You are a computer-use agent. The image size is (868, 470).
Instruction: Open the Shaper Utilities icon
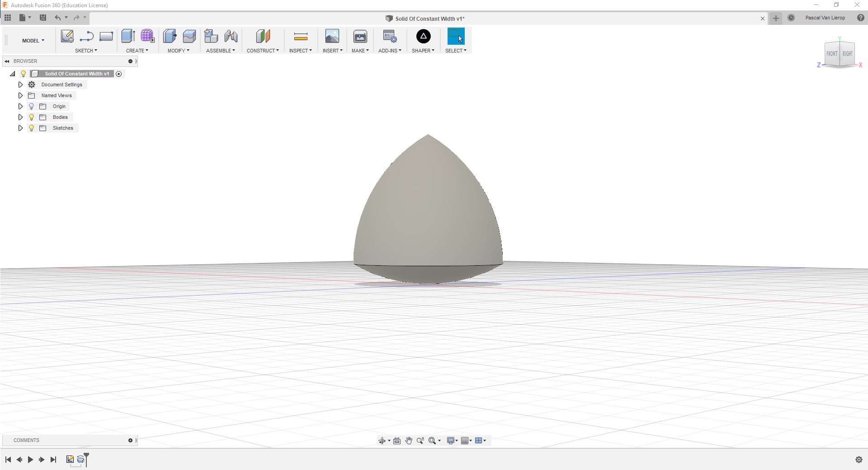[423, 36]
